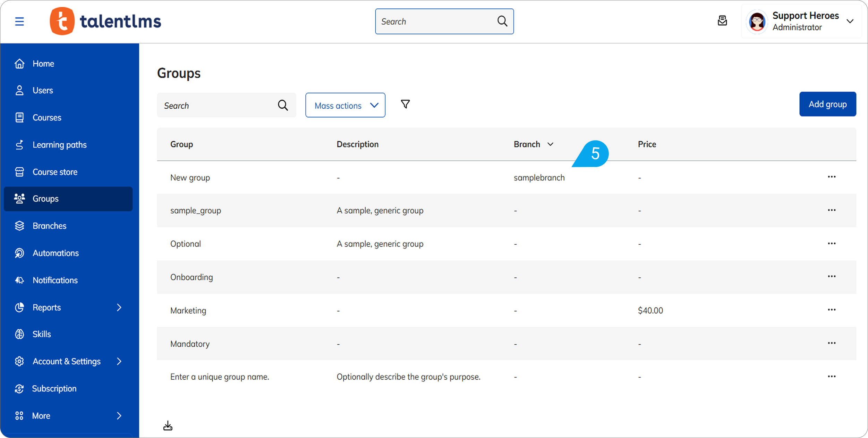Click the top search magnifier icon

[x=502, y=21]
